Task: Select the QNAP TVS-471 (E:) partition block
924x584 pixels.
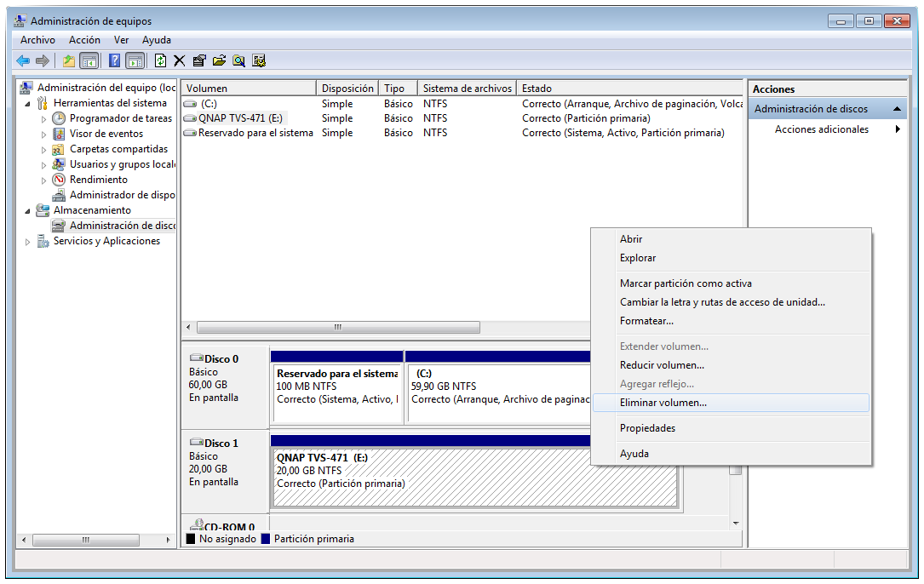Action: [x=474, y=478]
